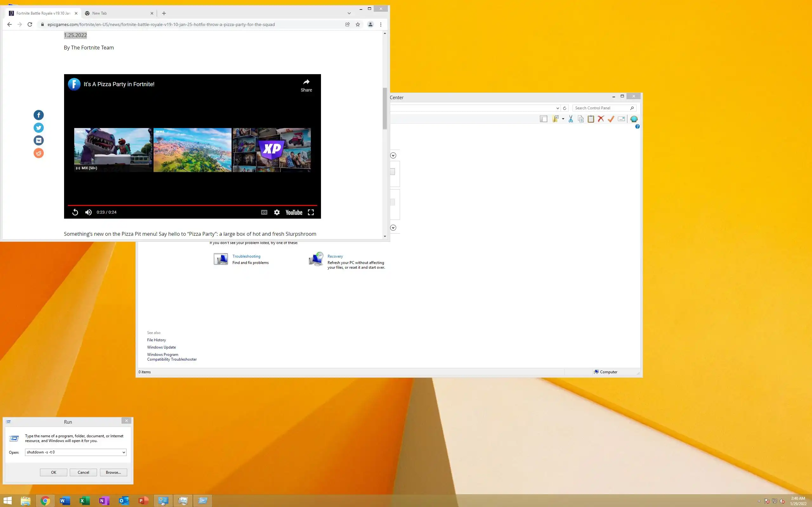Click the Copy icon in toolbar
The width and height of the screenshot is (812, 507).
[580, 119]
